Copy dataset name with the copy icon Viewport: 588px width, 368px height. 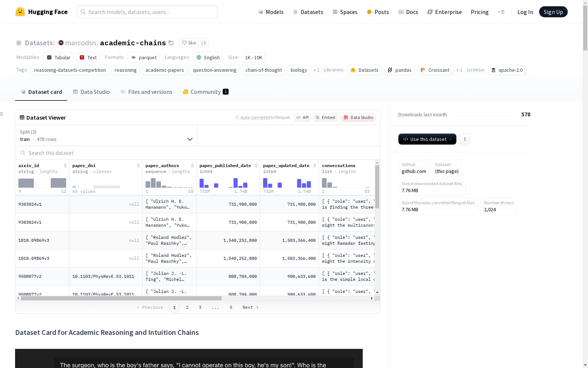(x=171, y=43)
